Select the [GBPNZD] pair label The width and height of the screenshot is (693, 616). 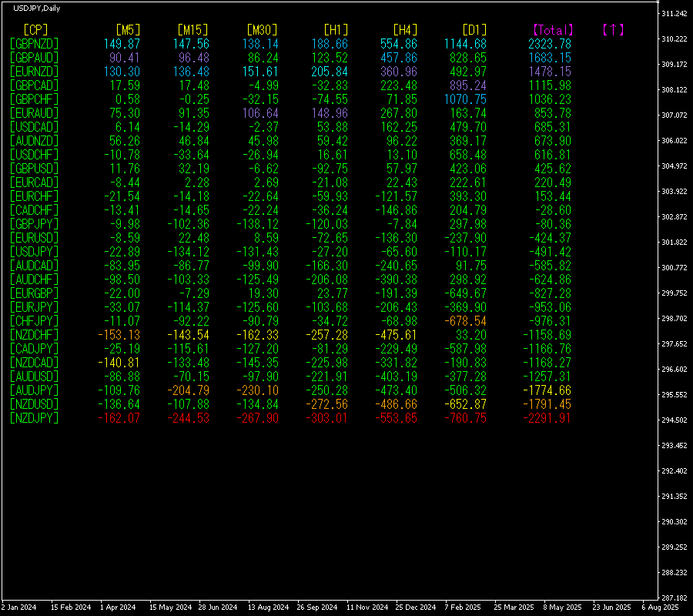click(x=35, y=44)
